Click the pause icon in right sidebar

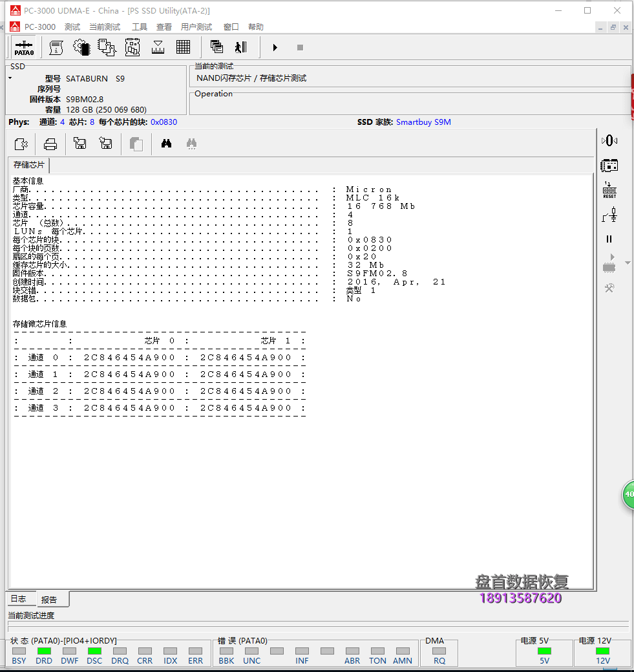coord(609,239)
